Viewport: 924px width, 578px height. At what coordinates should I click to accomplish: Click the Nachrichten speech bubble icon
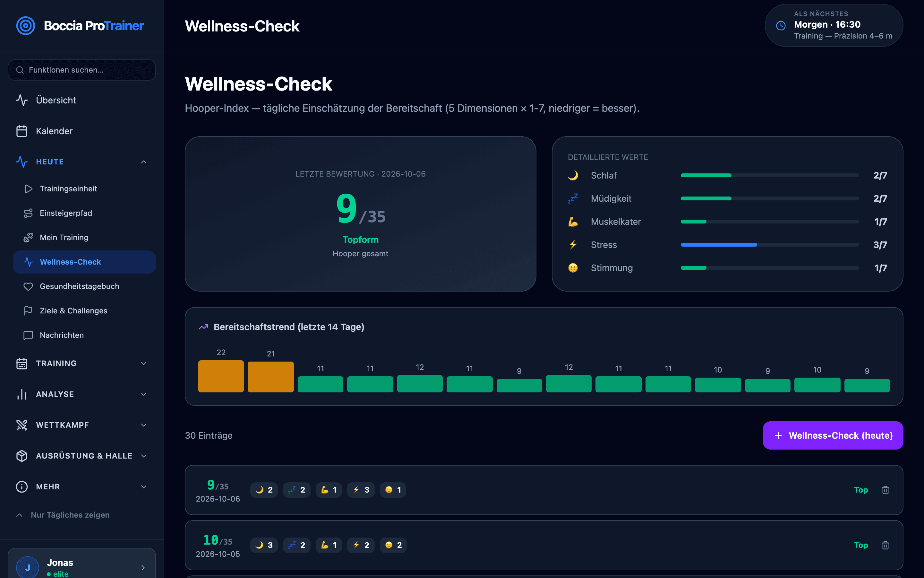pyautogui.click(x=28, y=335)
